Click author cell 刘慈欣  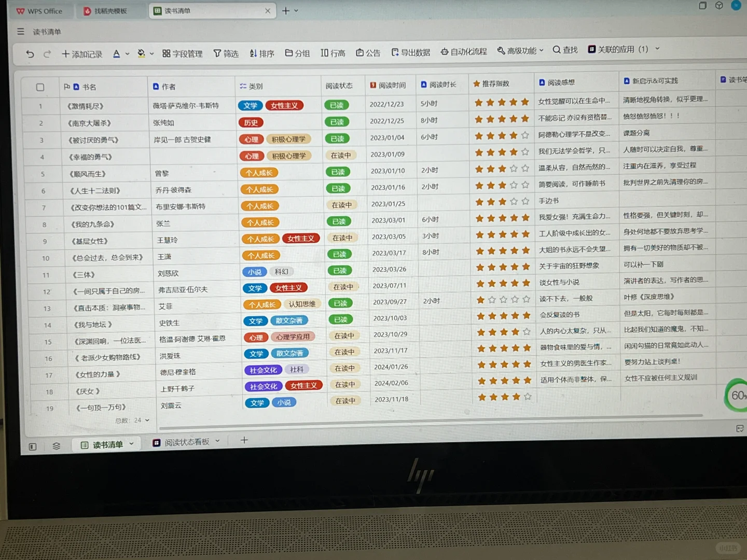click(x=168, y=273)
